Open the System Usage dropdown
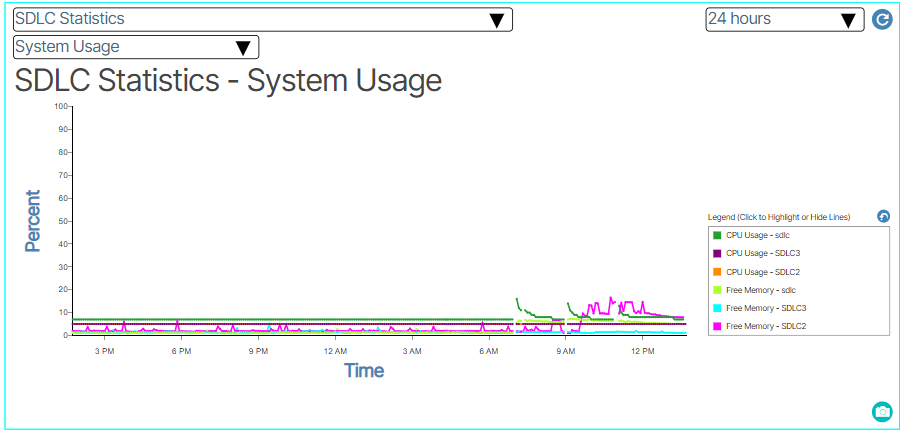The width and height of the screenshot is (902, 434). pos(135,47)
